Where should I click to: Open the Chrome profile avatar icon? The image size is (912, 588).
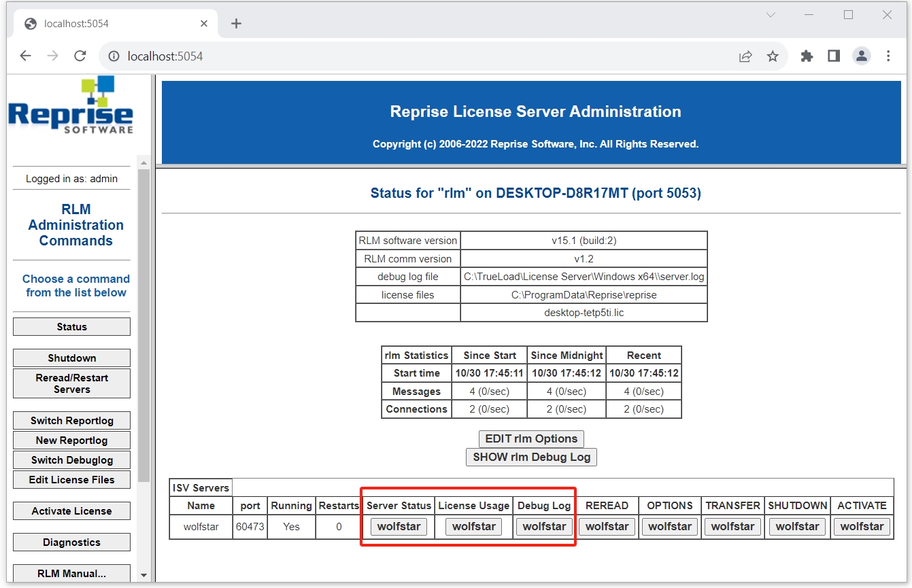(862, 56)
